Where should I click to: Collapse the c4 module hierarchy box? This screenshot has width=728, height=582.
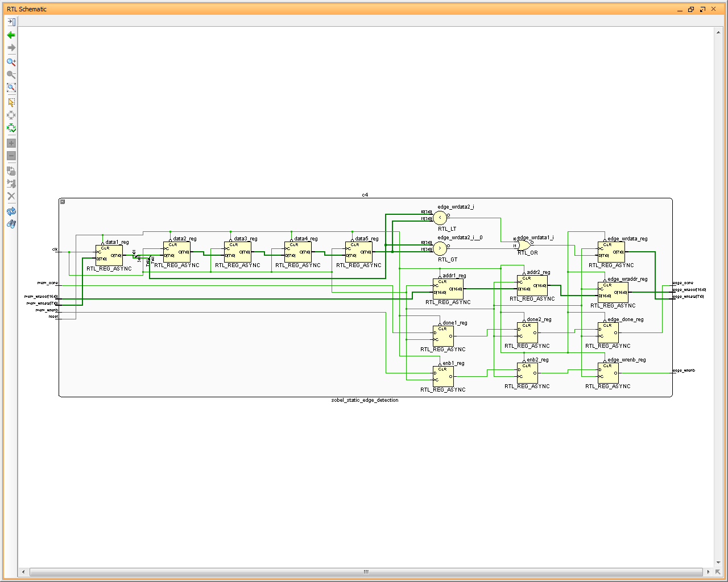tap(63, 202)
